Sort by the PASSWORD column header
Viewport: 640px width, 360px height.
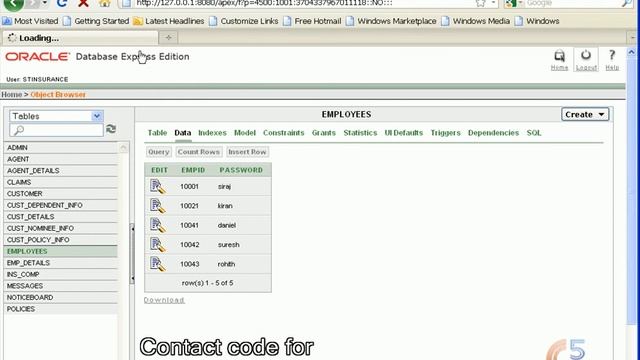[x=241, y=170]
